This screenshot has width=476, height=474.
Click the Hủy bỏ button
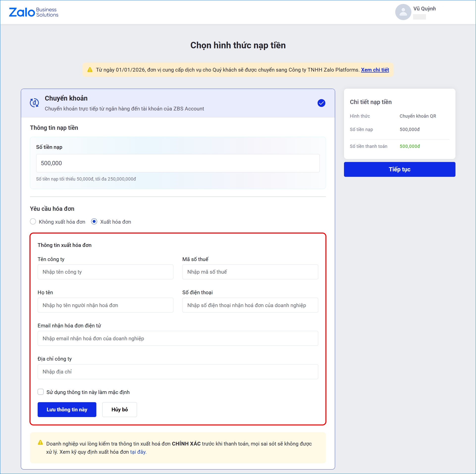119,410
